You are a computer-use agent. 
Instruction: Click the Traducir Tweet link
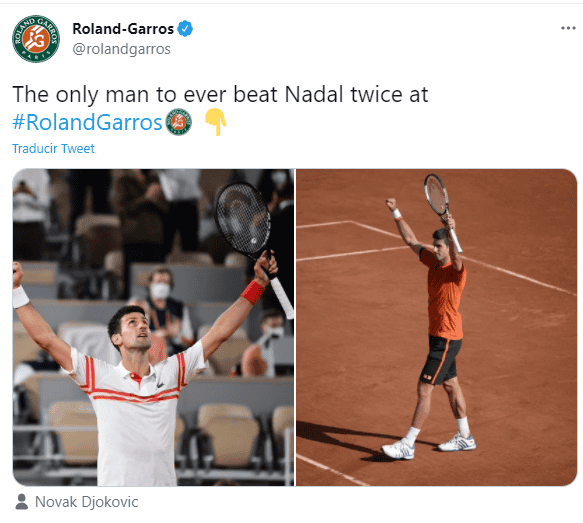tap(53, 149)
